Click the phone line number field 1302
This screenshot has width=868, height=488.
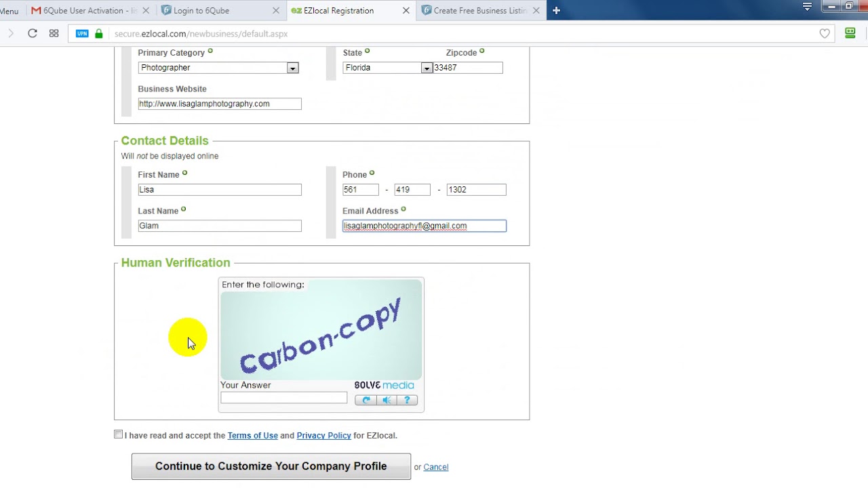pyautogui.click(x=476, y=190)
